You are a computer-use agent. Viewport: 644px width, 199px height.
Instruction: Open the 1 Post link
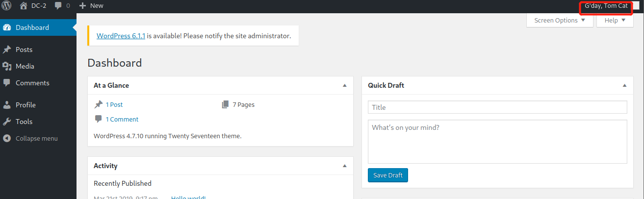pos(114,104)
